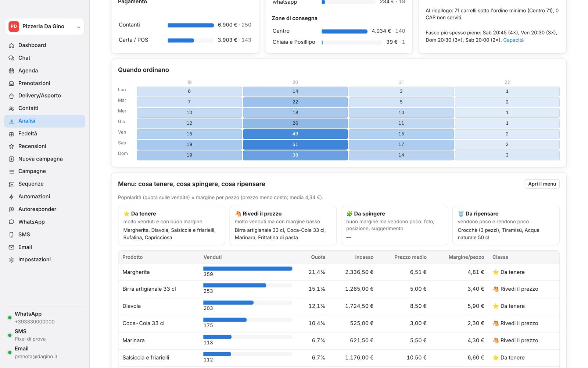Click the Salsiccia e friarielli product name

146,358
